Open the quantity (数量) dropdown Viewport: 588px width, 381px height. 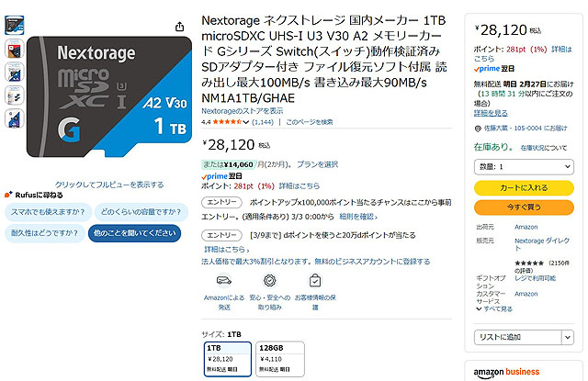(x=524, y=167)
